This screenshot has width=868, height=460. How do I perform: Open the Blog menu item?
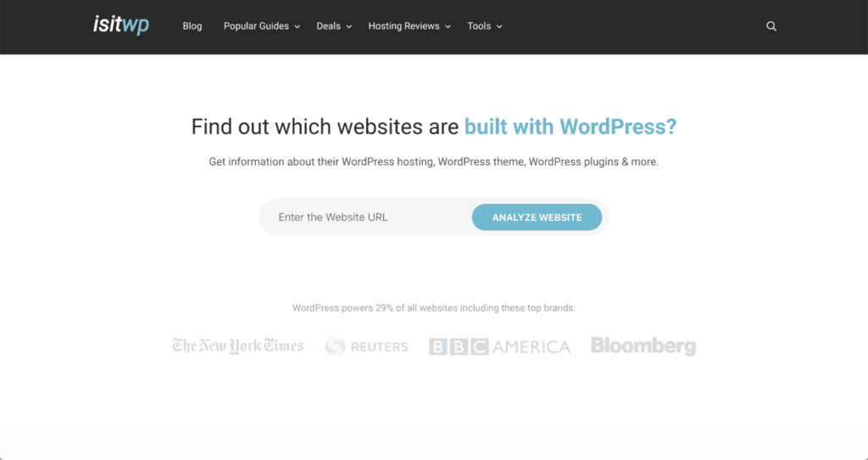(x=192, y=26)
